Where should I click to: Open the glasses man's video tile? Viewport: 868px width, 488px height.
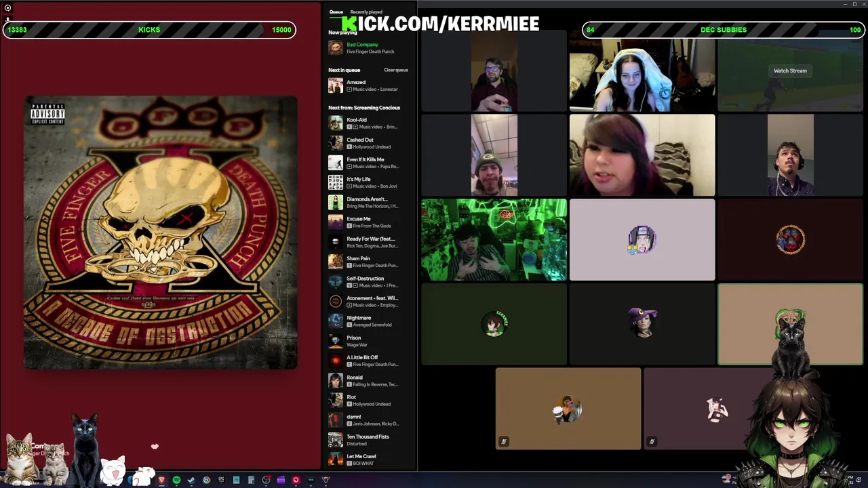tap(494, 72)
